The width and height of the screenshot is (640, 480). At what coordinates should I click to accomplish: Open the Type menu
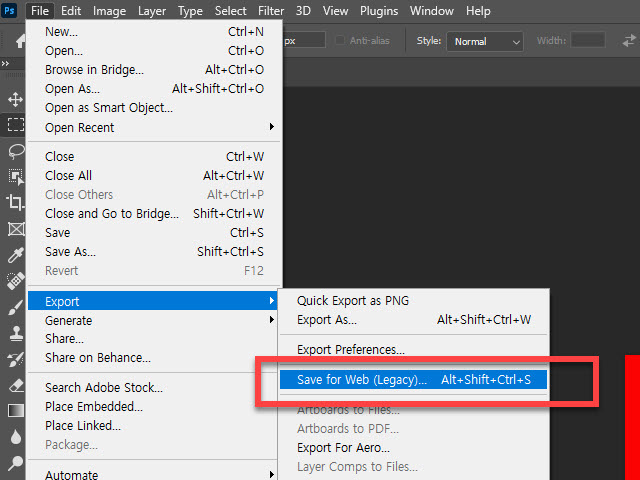point(190,11)
